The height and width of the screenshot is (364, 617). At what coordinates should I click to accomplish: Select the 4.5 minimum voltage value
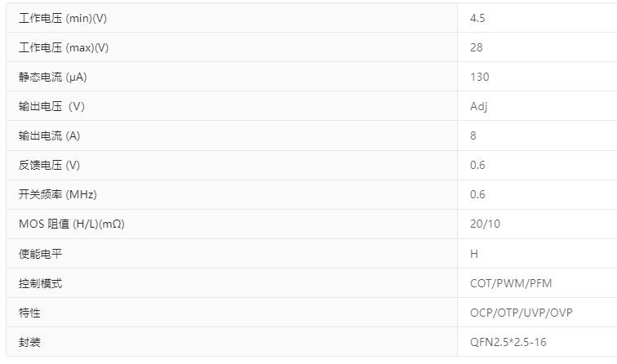click(x=477, y=18)
